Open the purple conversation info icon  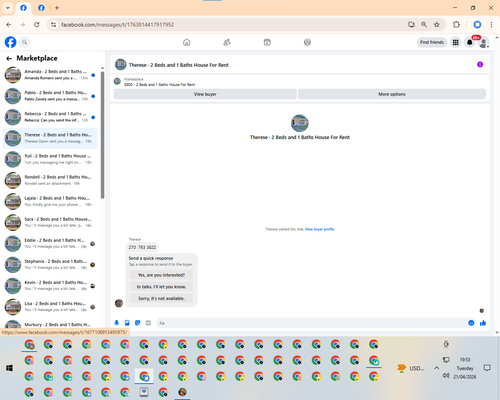coord(480,64)
